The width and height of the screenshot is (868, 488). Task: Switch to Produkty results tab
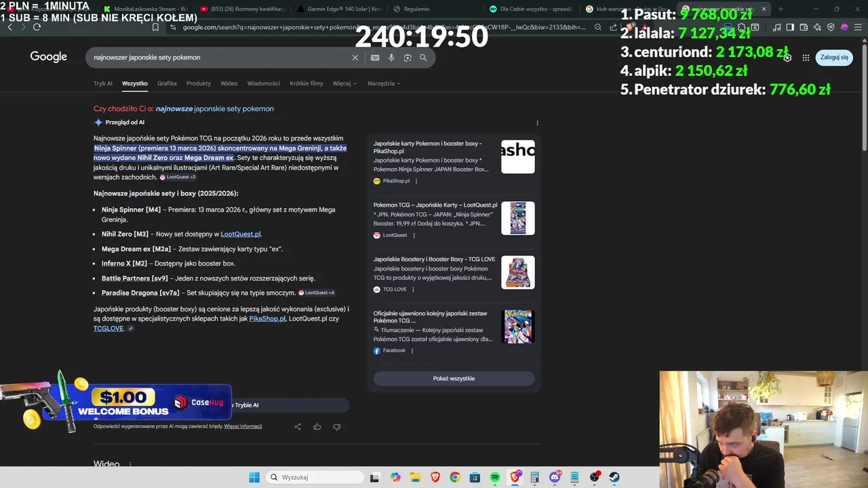199,83
